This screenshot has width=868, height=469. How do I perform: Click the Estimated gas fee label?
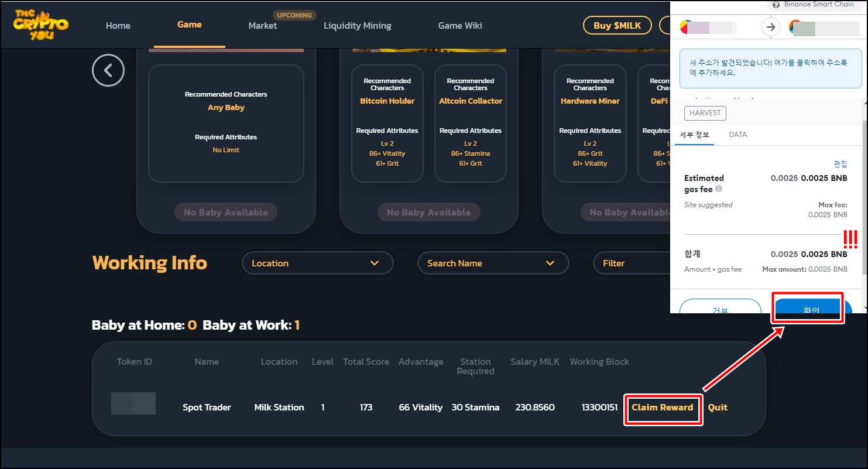(704, 183)
